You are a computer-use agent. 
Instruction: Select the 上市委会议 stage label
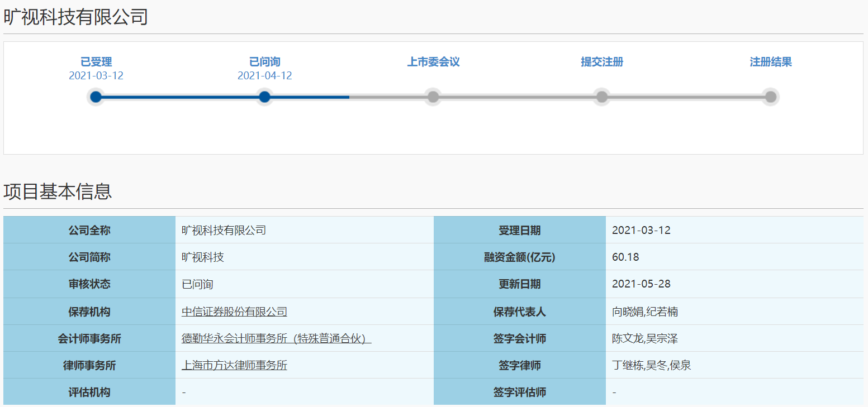tap(433, 62)
